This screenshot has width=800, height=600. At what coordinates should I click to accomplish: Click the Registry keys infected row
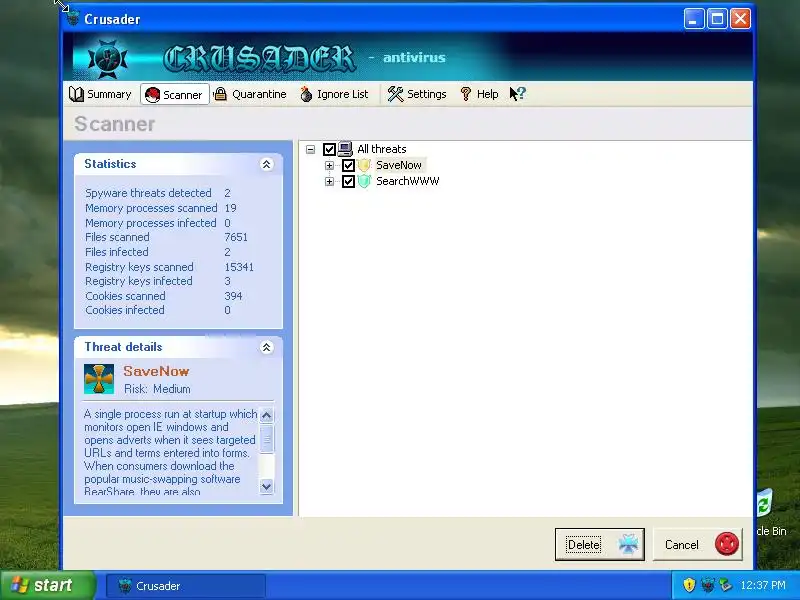(158, 281)
